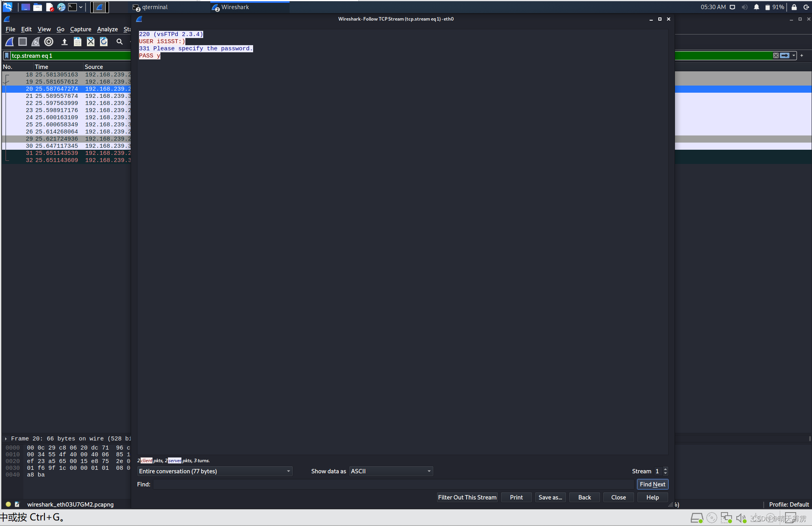Click the lock screen padlock icon

794,7
